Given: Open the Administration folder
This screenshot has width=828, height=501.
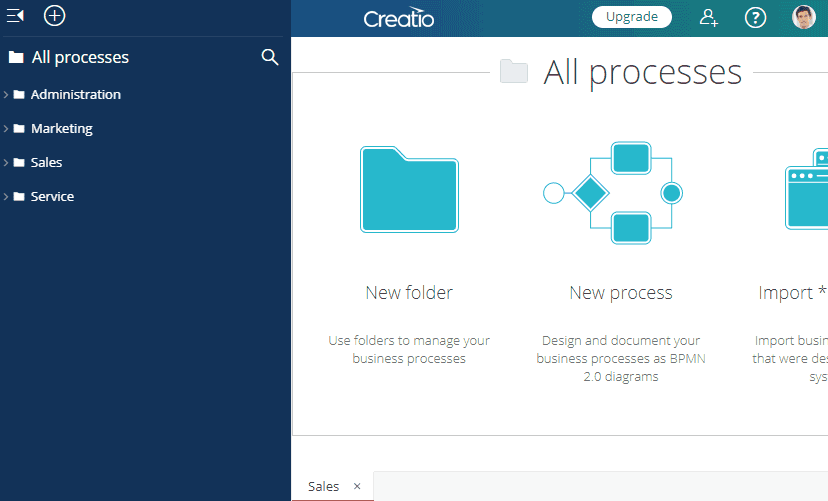Looking at the screenshot, I should click(76, 94).
